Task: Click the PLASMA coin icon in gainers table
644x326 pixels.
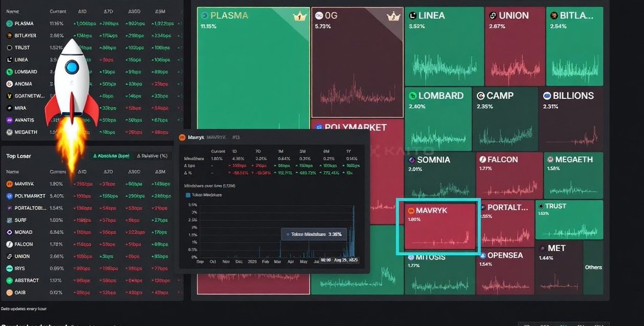Action: [9, 24]
